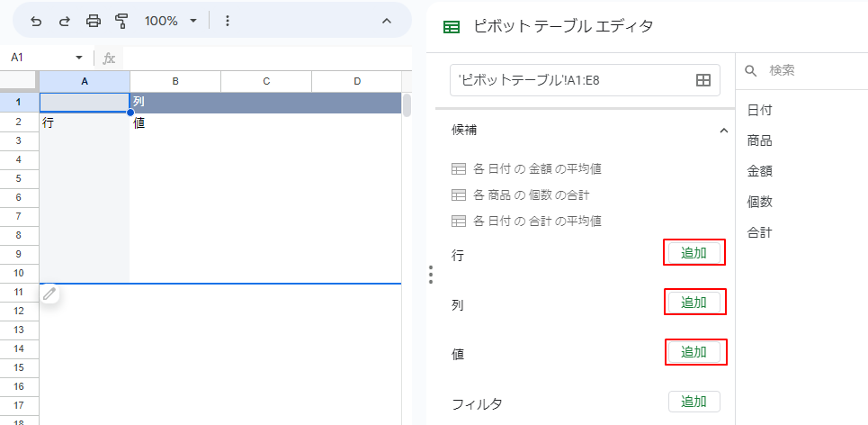This screenshot has height=425, width=868.
Task: Click the undo arrow icon
Action: pyautogui.click(x=36, y=21)
